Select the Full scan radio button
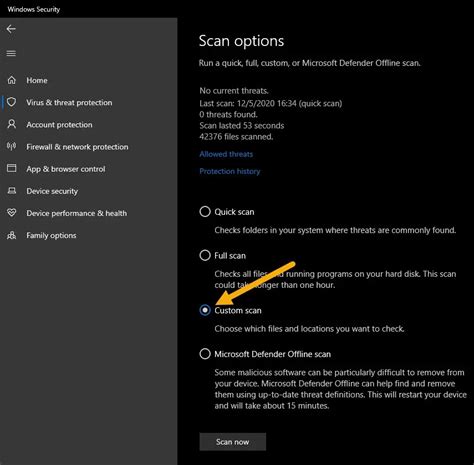The width and height of the screenshot is (474, 465). [x=205, y=255]
